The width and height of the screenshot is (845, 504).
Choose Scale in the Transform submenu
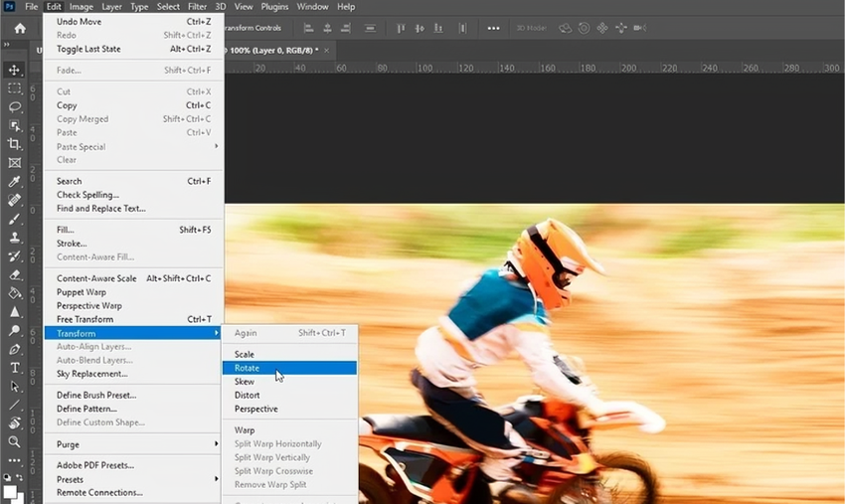tap(289, 354)
